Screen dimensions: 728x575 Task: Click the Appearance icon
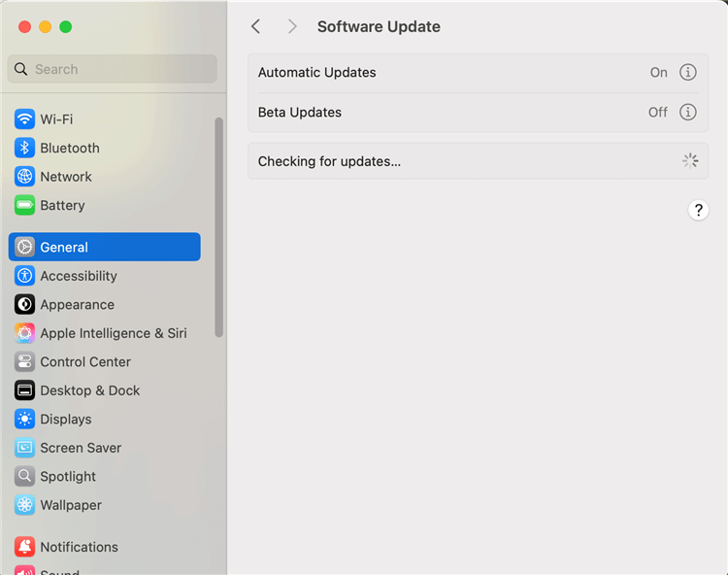click(x=24, y=305)
